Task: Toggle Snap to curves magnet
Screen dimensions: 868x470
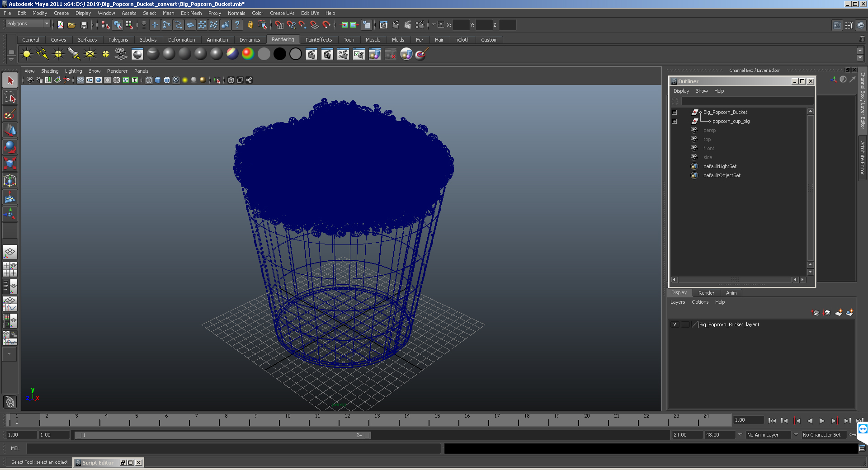Action: coord(291,25)
